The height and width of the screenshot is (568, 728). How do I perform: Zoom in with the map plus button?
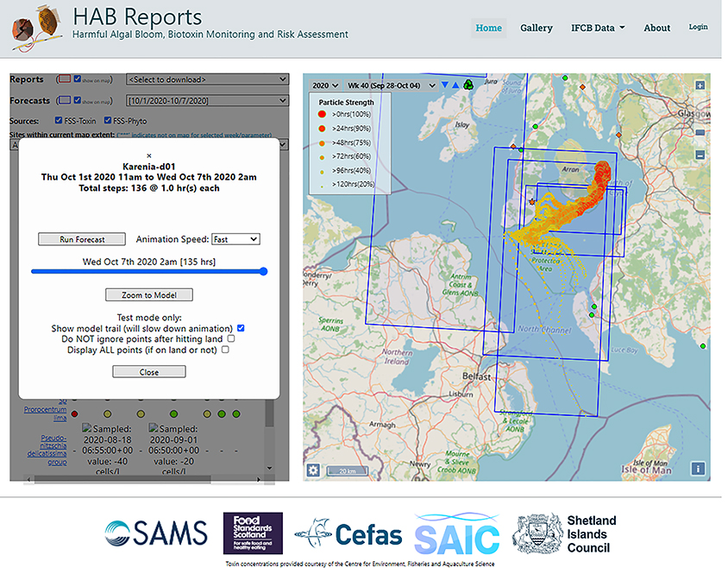point(699,85)
